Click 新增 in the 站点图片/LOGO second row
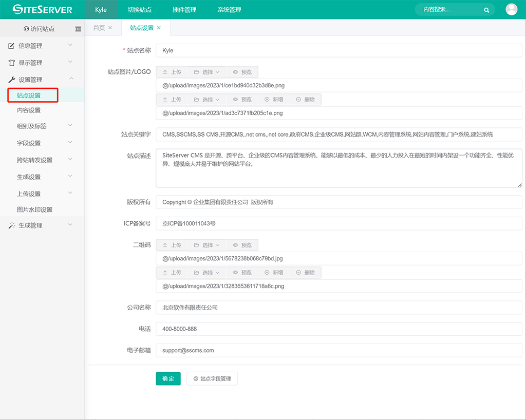Screen dimensions: 526x420 coord(274,100)
